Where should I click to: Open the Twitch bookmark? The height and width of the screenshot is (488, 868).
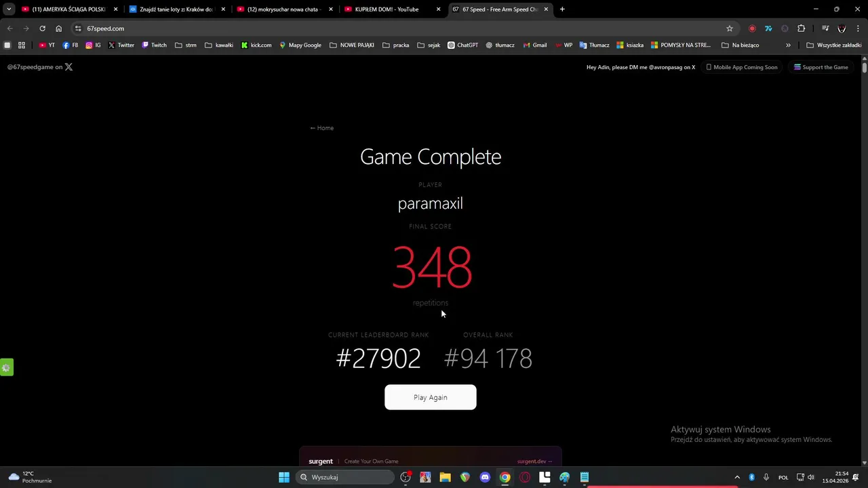154,45
